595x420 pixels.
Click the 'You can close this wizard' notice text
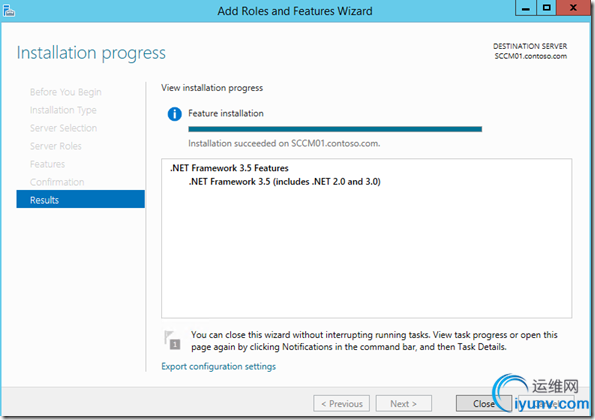(374, 341)
